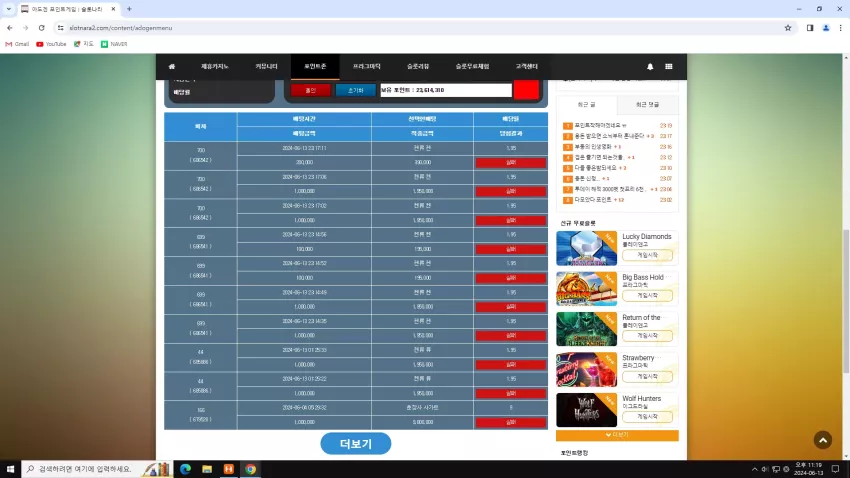Screen dimensions: 850x478
Task: Click the page vertical scrollbar thumb
Action: (x=846, y=301)
